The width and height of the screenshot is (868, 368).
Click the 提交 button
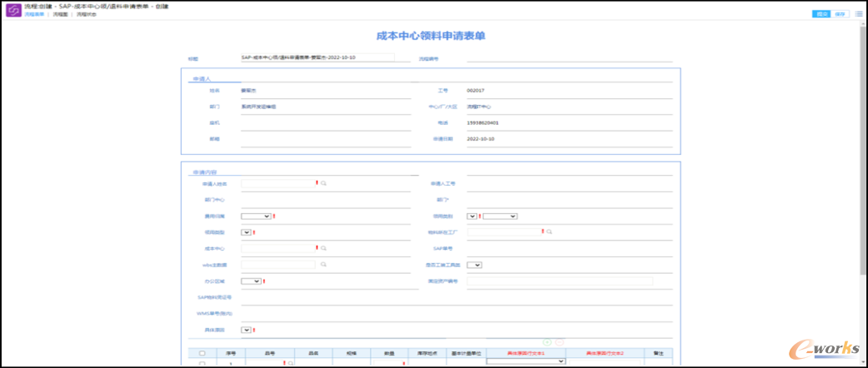pos(821,14)
